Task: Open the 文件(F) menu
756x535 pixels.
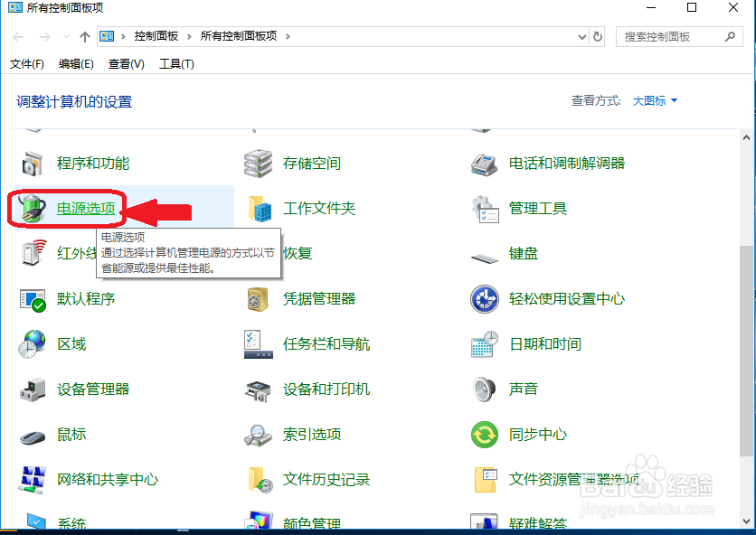Action: tap(28, 64)
